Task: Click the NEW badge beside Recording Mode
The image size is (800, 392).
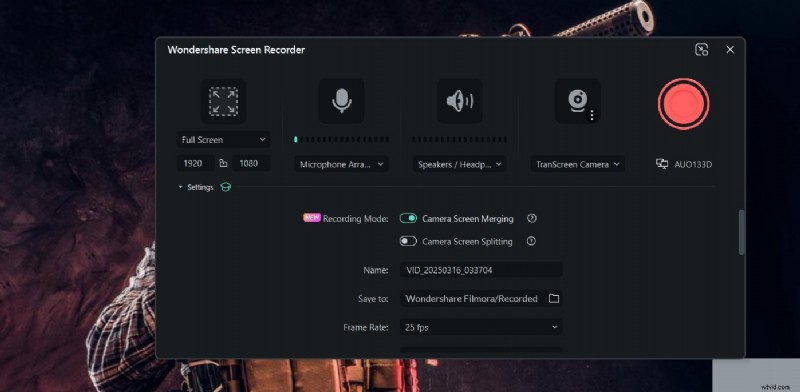Action: 312,217
